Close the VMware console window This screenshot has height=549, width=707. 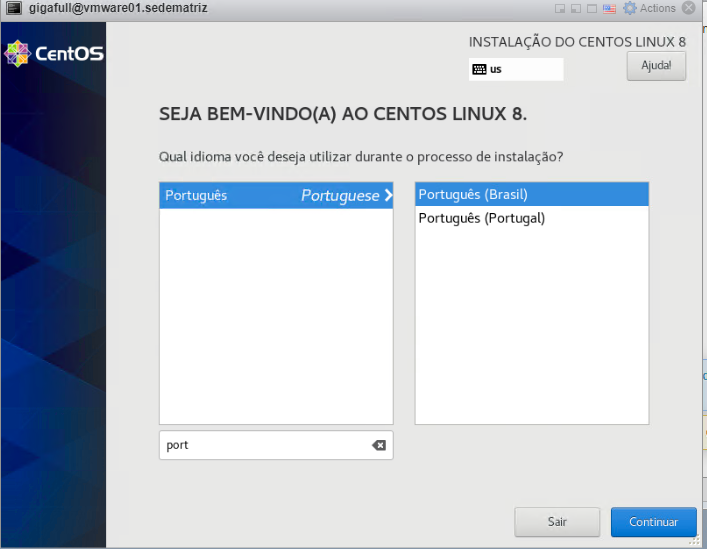click(689, 8)
